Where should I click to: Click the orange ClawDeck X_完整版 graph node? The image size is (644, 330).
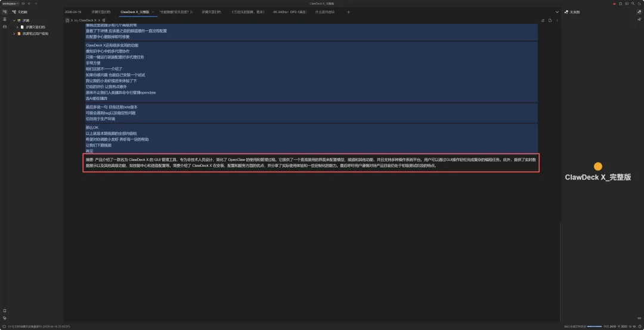[598, 166]
